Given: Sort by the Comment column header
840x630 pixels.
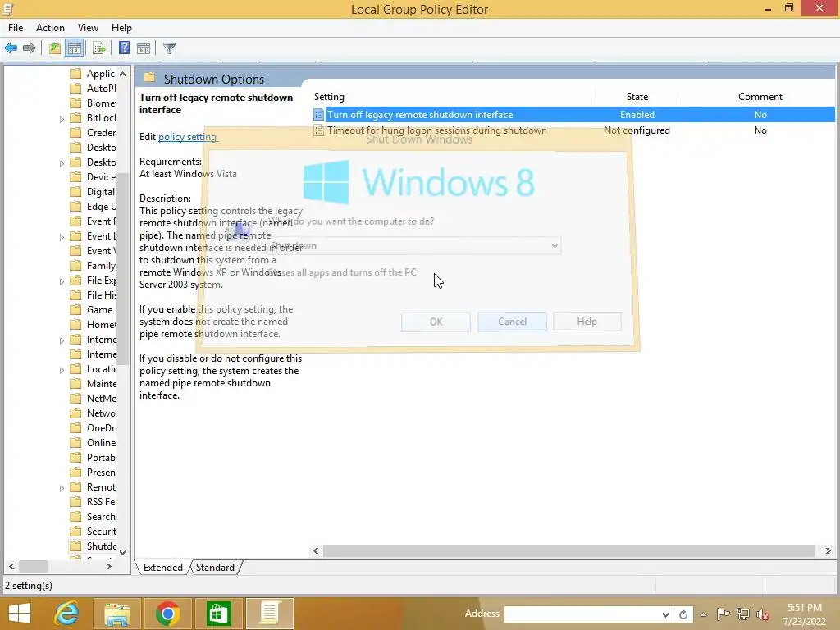Looking at the screenshot, I should point(760,97).
